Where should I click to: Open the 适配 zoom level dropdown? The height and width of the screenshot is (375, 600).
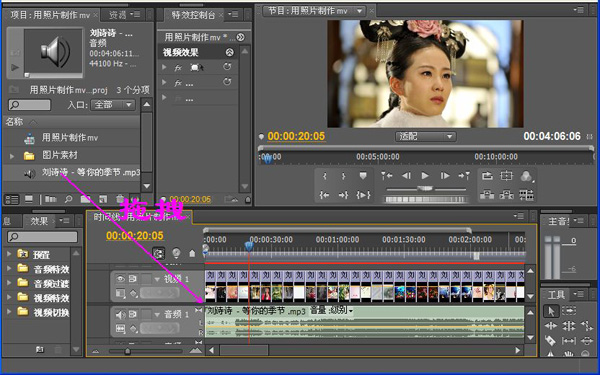pyautogui.click(x=425, y=136)
